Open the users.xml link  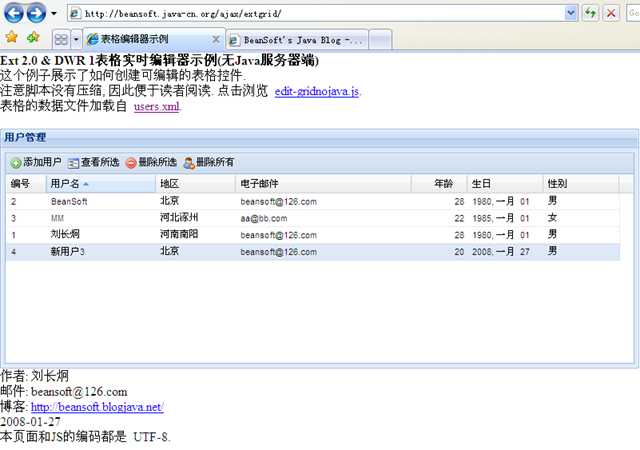(156, 106)
